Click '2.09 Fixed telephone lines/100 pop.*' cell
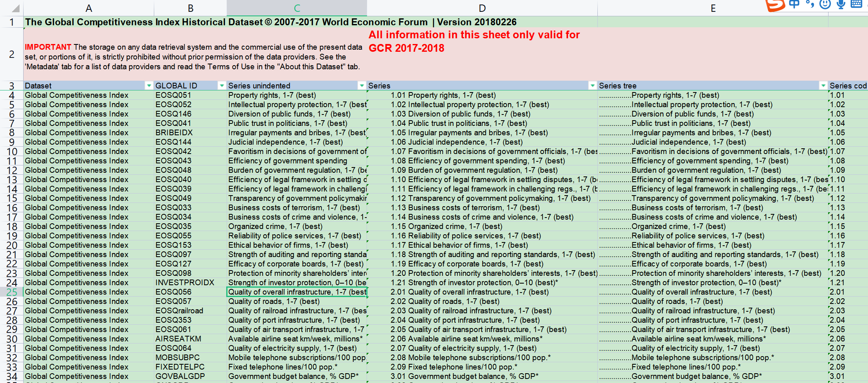868x383 pixels. click(482, 367)
